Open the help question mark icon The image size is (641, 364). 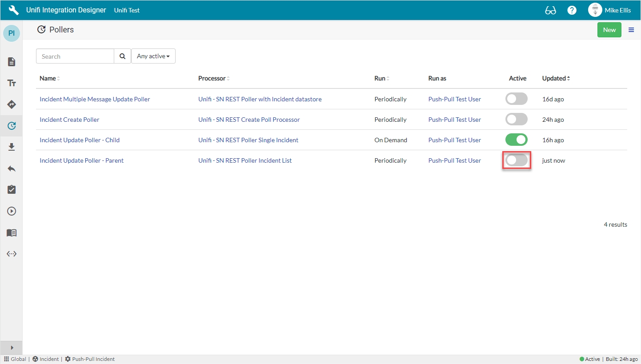tap(572, 10)
